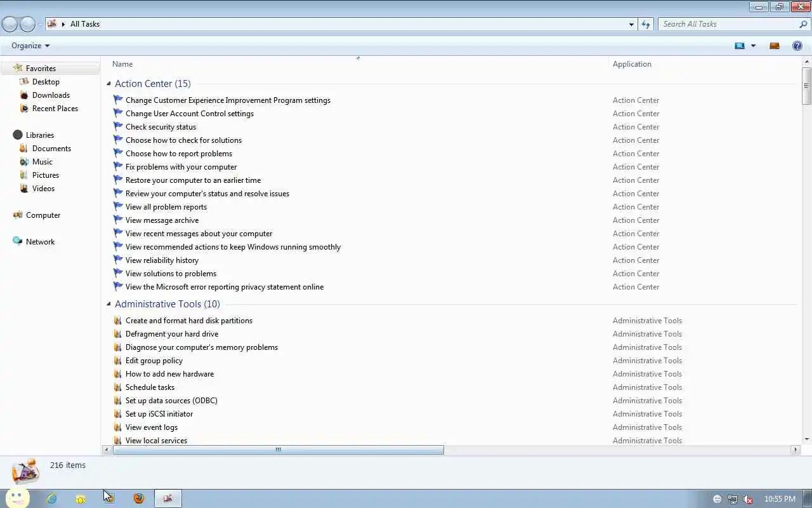812x508 pixels.
Task: Click the network icon in system tray
Action: click(733, 499)
